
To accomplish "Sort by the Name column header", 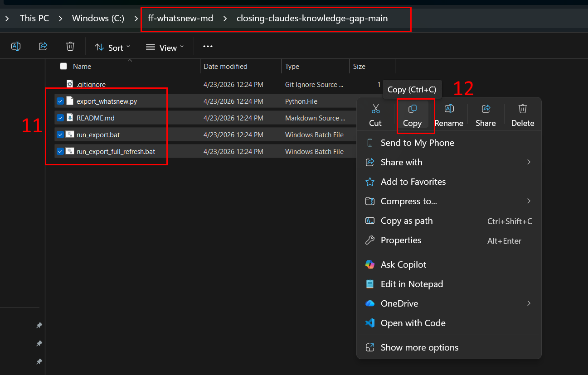I will point(82,66).
